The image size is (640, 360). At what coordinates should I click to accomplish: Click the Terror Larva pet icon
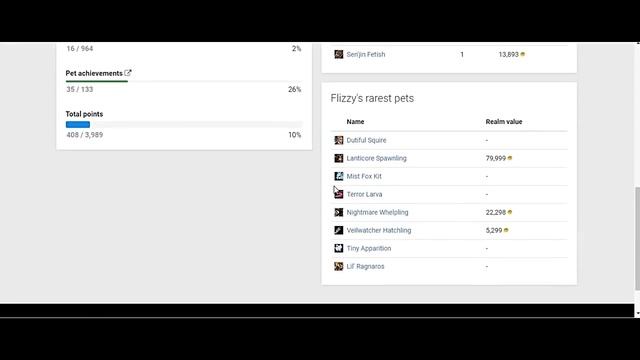tap(339, 194)
